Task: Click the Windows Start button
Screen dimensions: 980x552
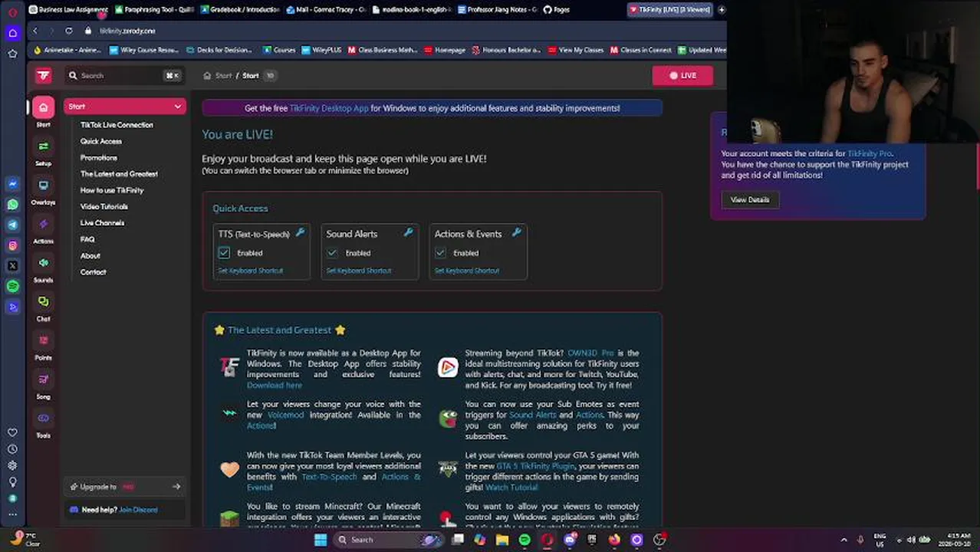Action: tap(321, 540)
